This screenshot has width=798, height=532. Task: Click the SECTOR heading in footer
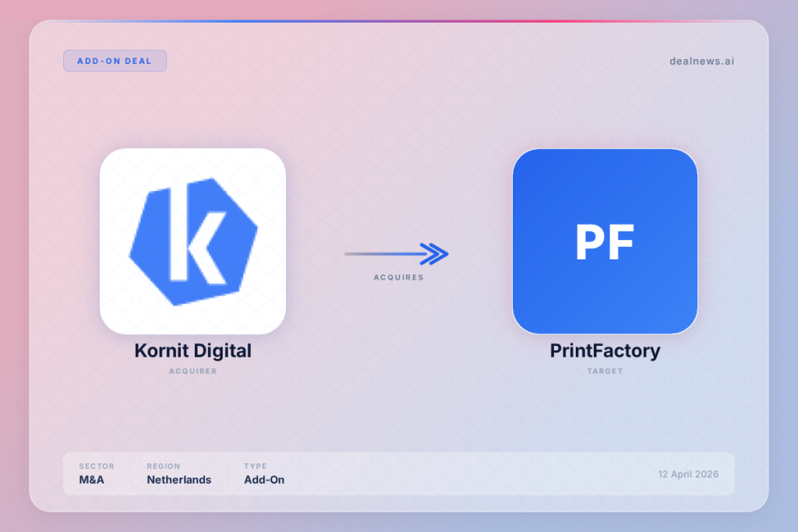tap(96, 467)
